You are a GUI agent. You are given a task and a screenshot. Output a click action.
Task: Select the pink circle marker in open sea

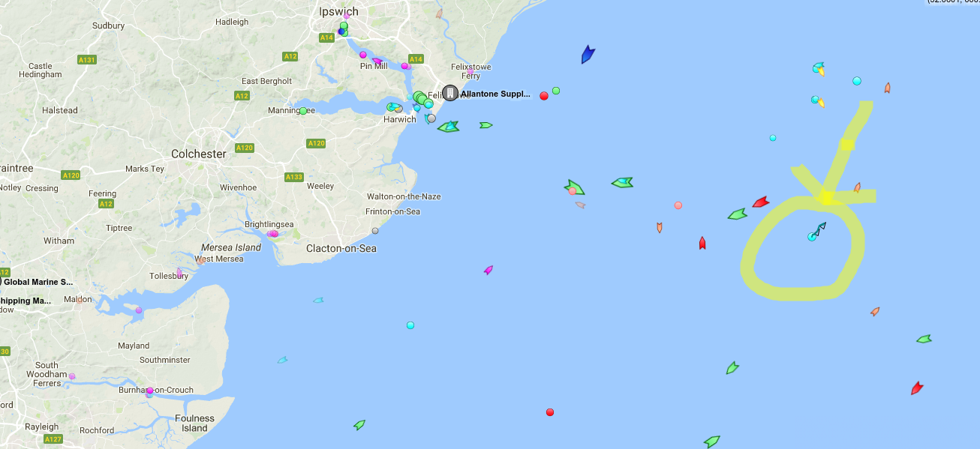[678, 205]
